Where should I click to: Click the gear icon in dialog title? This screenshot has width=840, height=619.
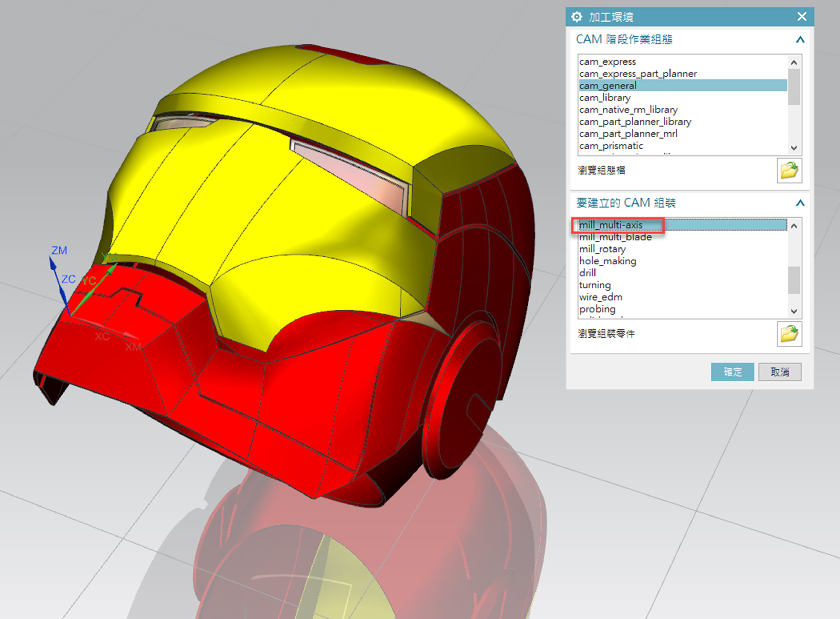(x=577, y=17)
